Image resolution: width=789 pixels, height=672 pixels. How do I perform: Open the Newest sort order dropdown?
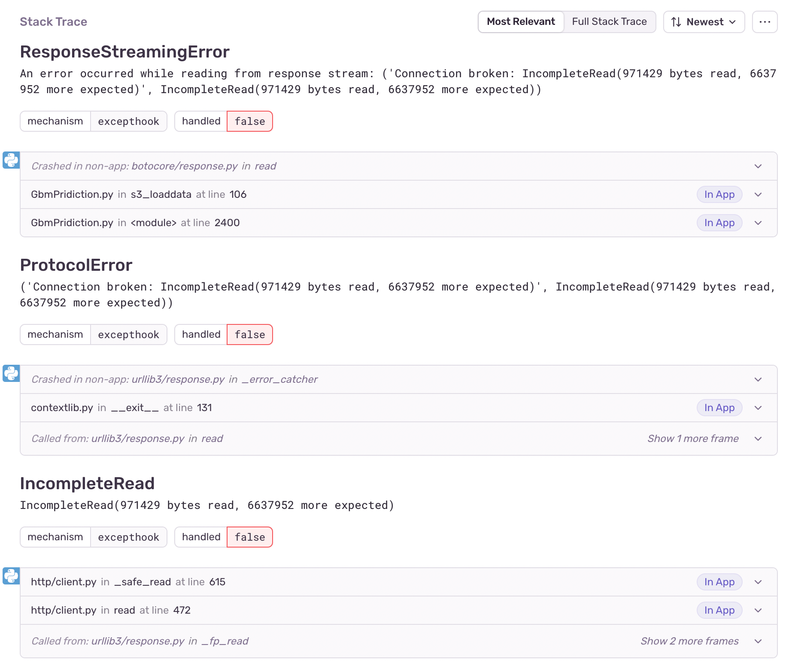click(704, 22)
